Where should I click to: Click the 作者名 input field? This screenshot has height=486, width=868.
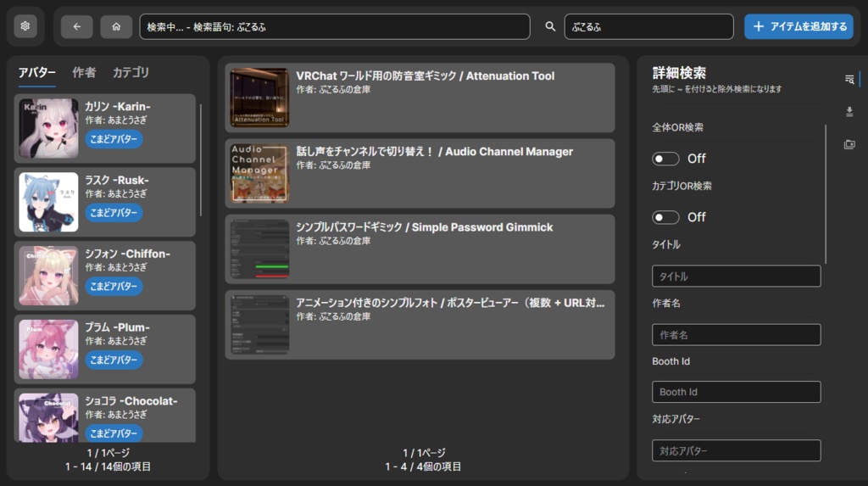pos(737,335)
